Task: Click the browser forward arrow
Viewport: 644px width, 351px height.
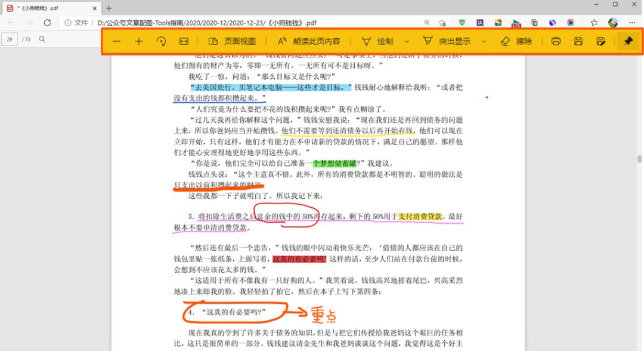Action: (29, 23)
